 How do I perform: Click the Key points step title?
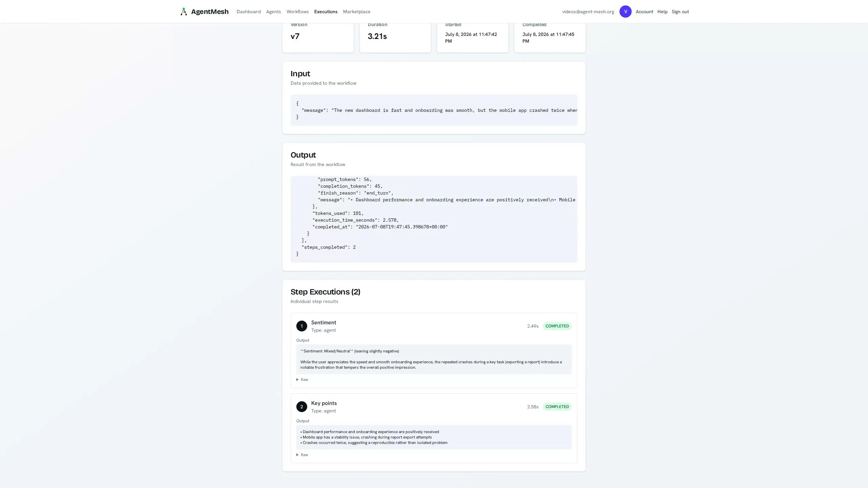point(324,403)
